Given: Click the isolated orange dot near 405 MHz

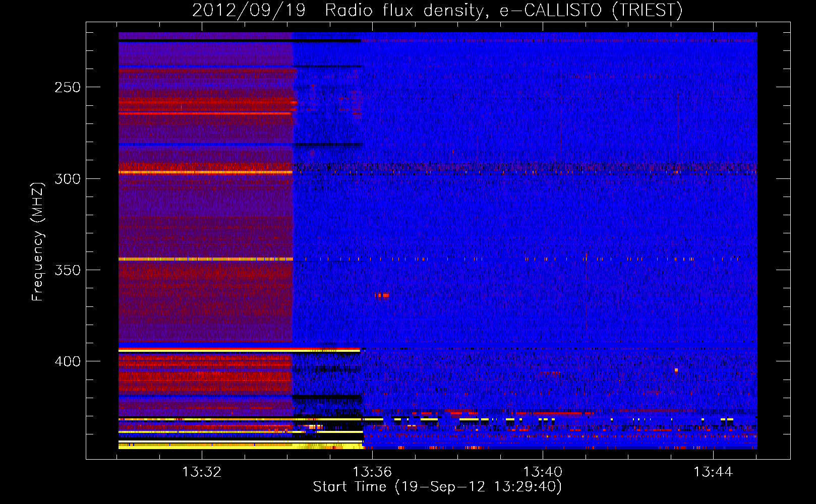Looking at the screenshot, I should 676,370.
